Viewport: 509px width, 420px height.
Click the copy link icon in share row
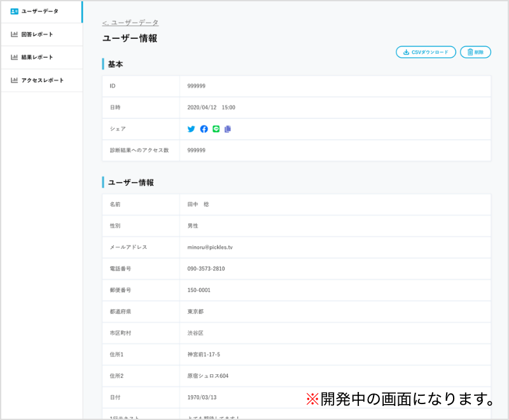228,129
